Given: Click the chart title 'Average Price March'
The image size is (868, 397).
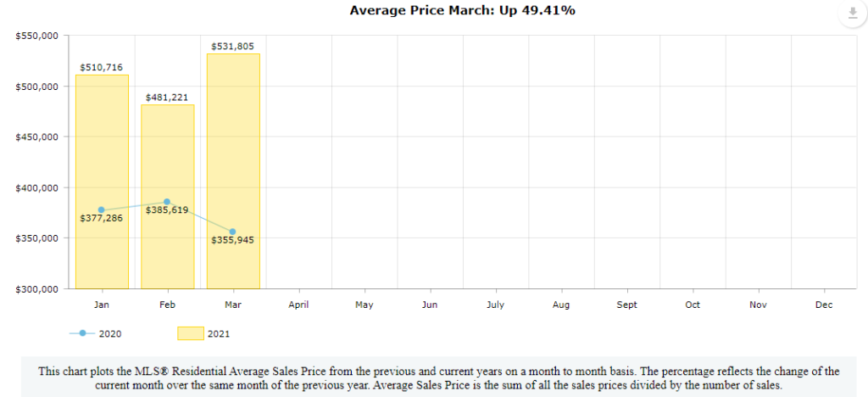Looking at the screenshot, I should 434,10.
